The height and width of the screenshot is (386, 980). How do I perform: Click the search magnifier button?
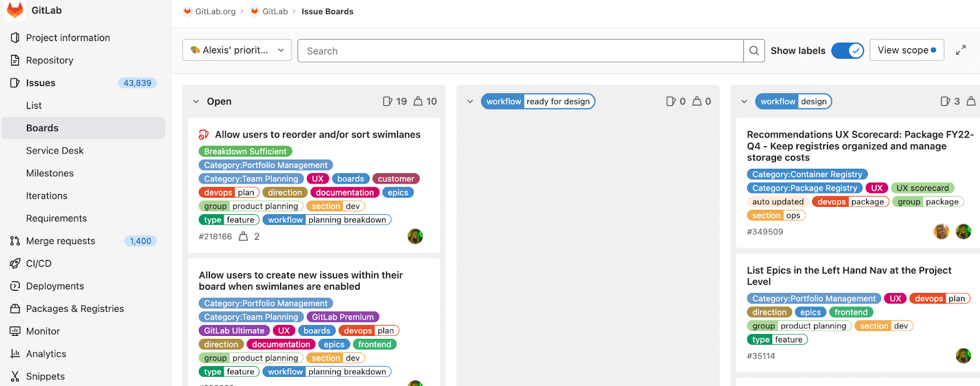point(754,51)
